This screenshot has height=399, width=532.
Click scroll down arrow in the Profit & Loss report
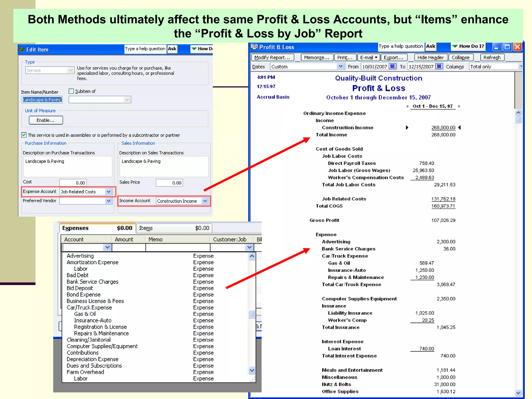518,393
